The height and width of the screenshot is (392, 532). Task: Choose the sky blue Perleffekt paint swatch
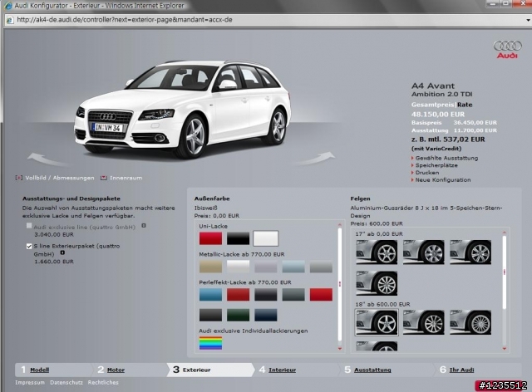point(210,295)
